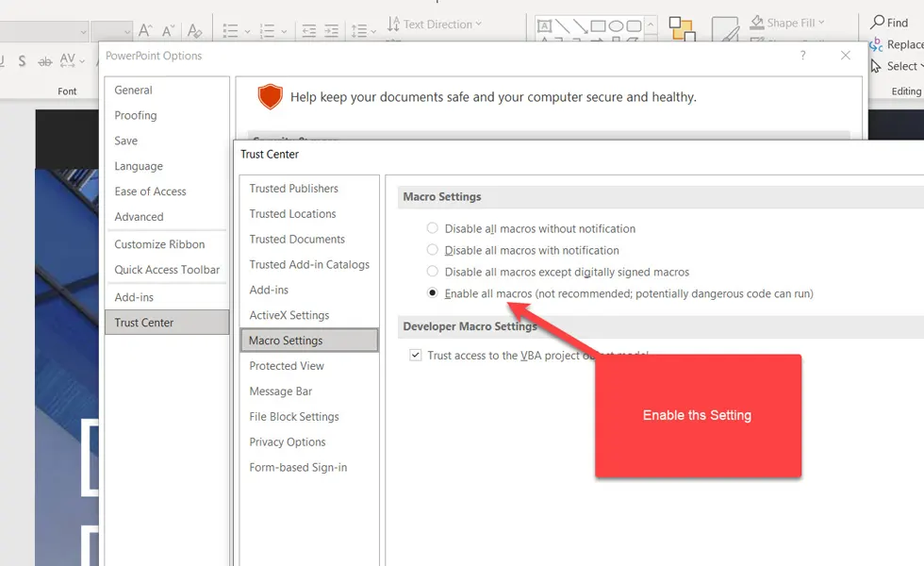Expand the Shape Fill dropdown arrow
The image size is (924, 566).
821,23
